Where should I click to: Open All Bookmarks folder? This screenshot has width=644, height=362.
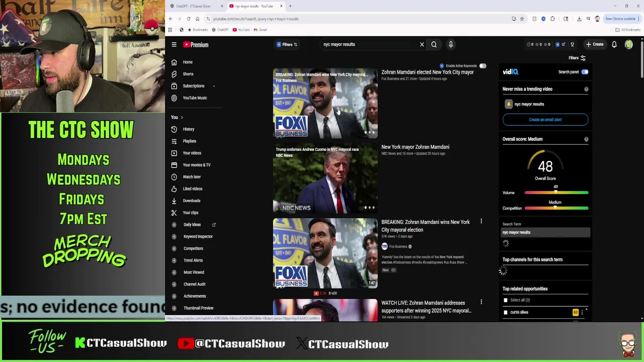(x=628, y=30)
